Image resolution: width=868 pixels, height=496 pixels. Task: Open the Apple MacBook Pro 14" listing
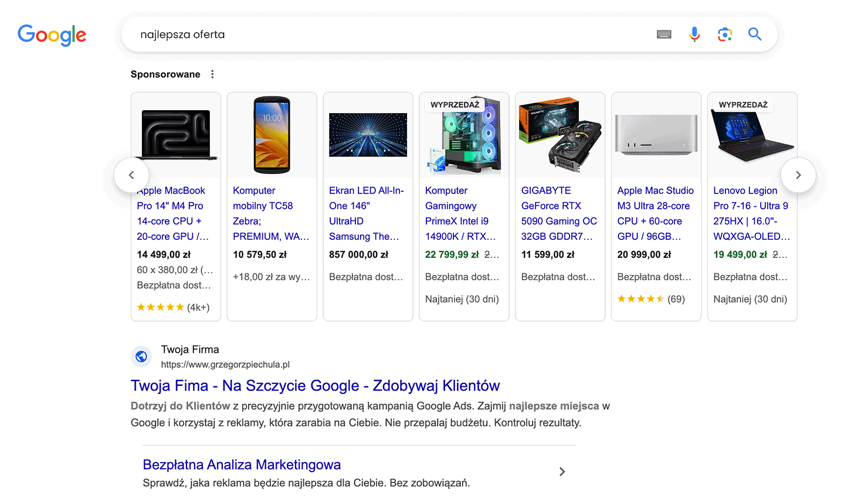tap(173, 213)
